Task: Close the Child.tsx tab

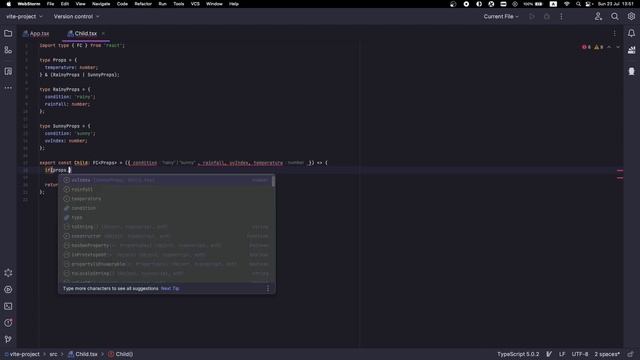Action: tap(103, 33)
